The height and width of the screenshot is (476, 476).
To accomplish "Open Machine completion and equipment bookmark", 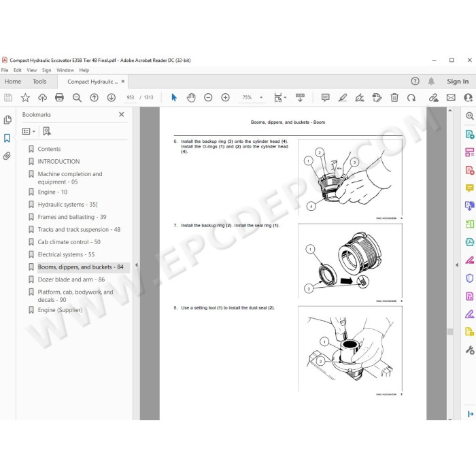I will (70, 178).
